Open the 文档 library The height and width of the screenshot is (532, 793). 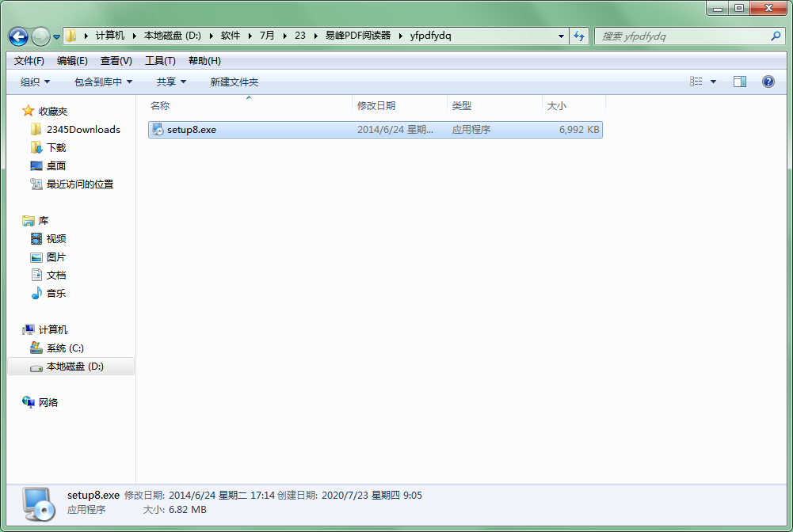56,275
